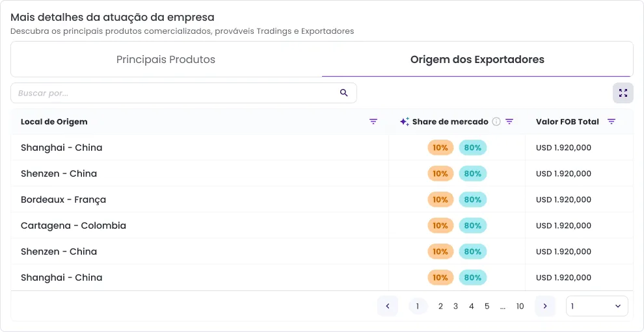Filter the Local de Origem column
The image size is (644, 332).
point(373,121)
